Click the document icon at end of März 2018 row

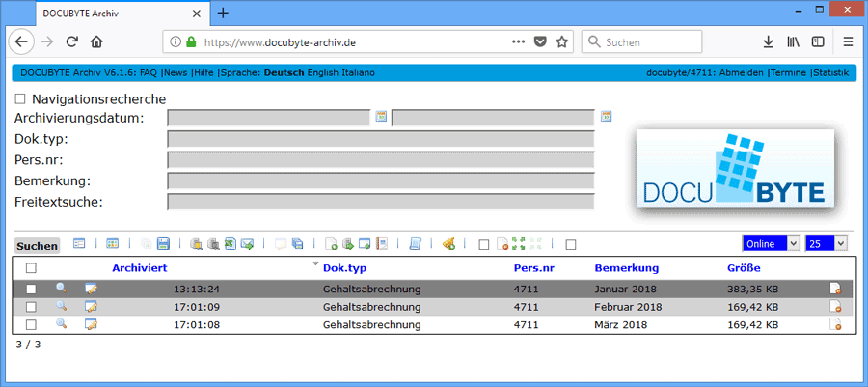pyautogui.click(x=835, y=324)
